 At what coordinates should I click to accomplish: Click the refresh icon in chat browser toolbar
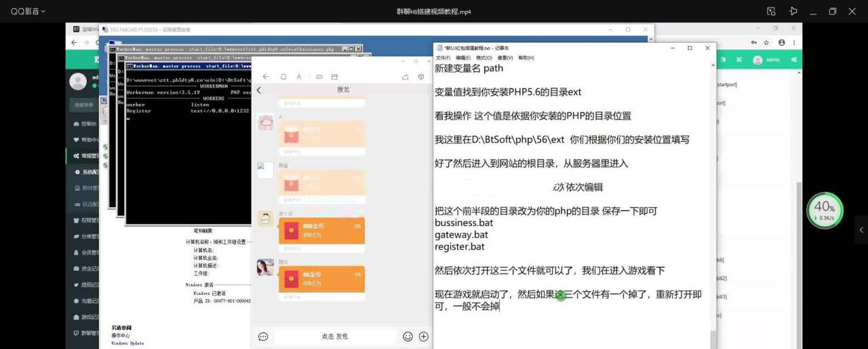pos(283,77)
